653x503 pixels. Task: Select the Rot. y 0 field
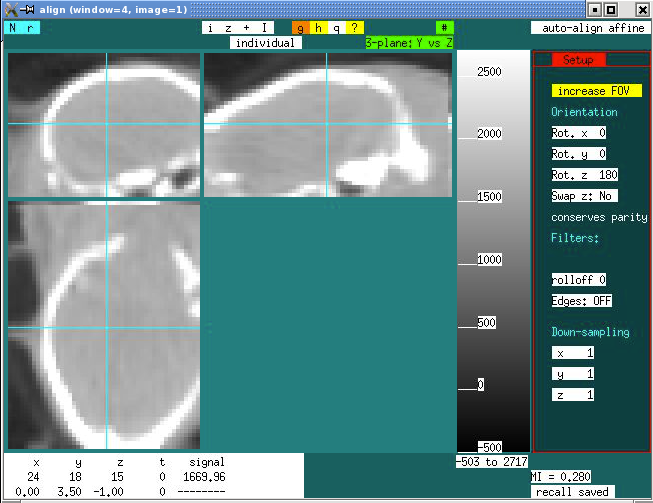click(578, 154)
